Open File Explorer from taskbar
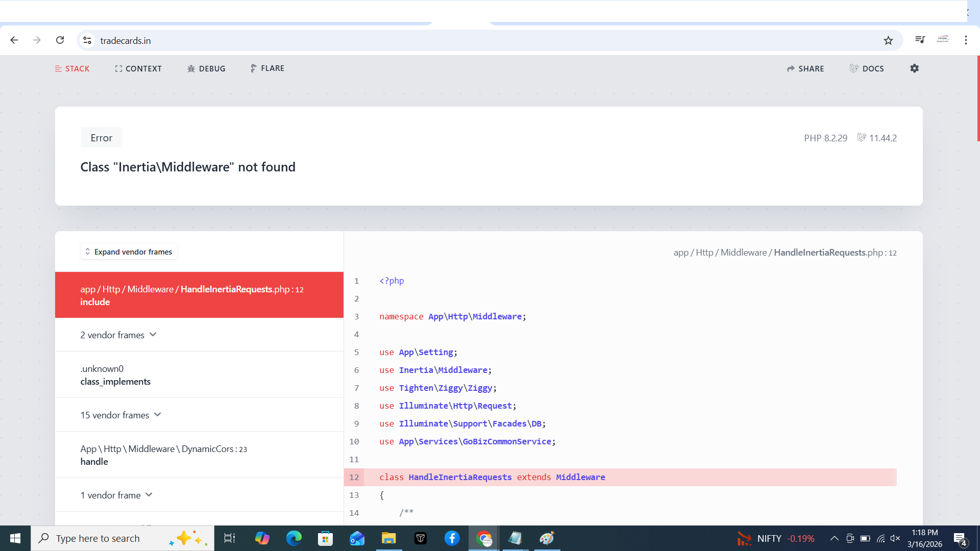This screenshot has width=980, height=551. click(388, 538)
